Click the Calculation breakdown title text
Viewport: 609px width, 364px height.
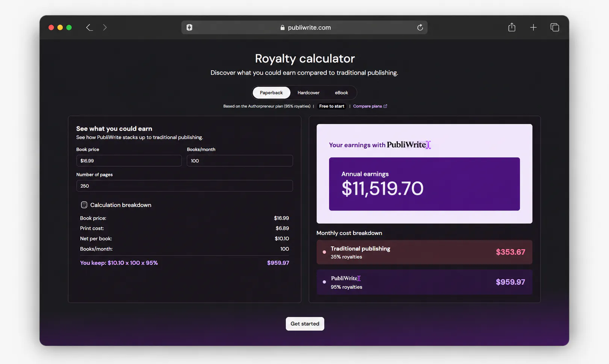(121, 205)
